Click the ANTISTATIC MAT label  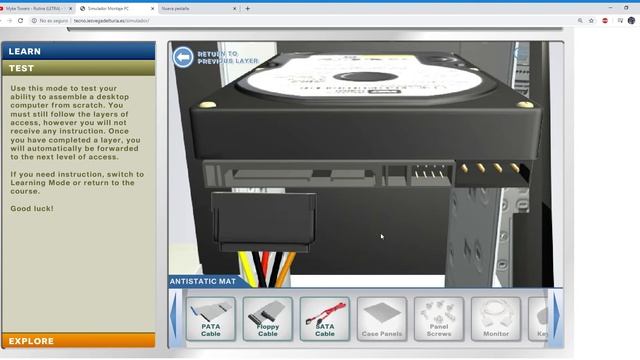click(x=203, y=281)
